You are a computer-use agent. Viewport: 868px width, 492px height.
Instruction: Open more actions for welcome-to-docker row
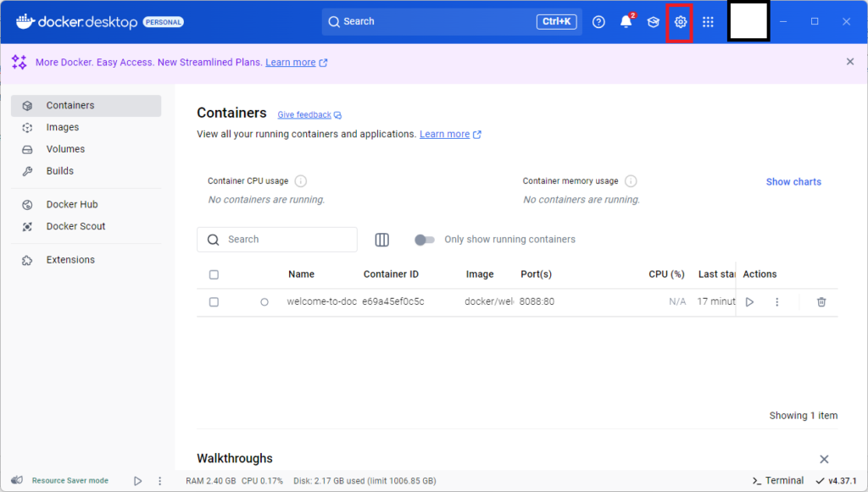776,301
